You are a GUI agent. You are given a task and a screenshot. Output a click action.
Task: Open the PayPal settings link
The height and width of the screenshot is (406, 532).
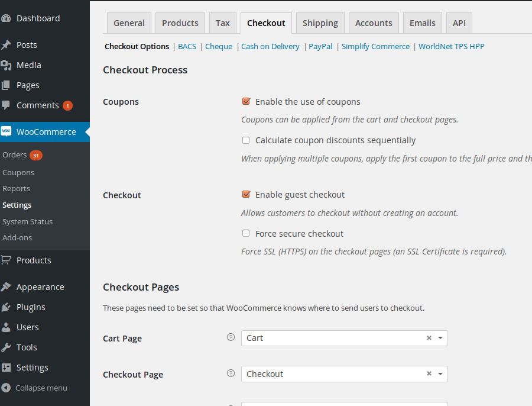[x=320, y=47]
